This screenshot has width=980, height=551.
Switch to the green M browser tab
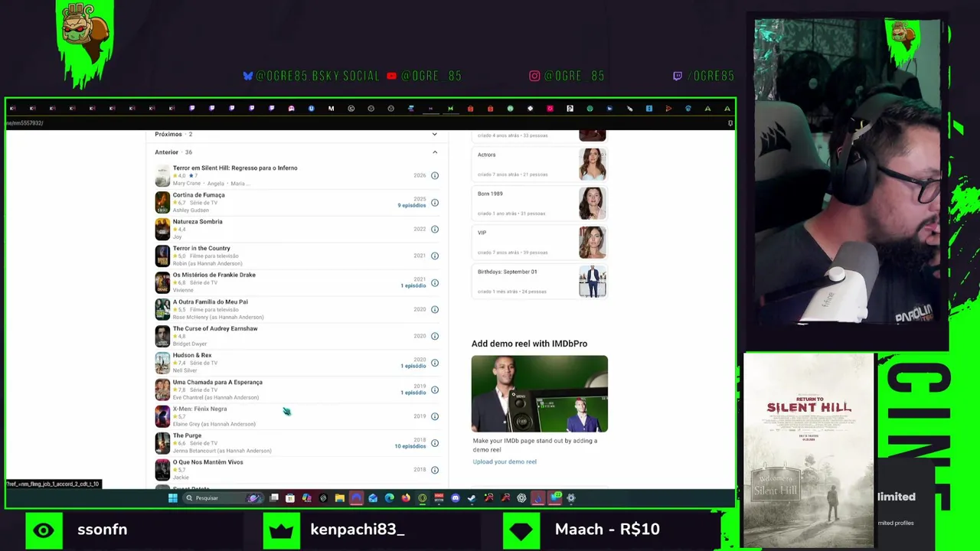(x=450, y=109)
